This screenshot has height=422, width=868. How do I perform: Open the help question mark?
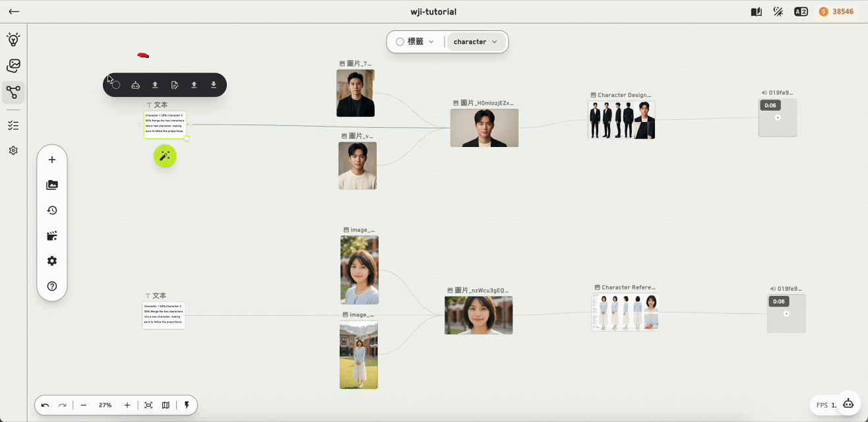point(52,286)
